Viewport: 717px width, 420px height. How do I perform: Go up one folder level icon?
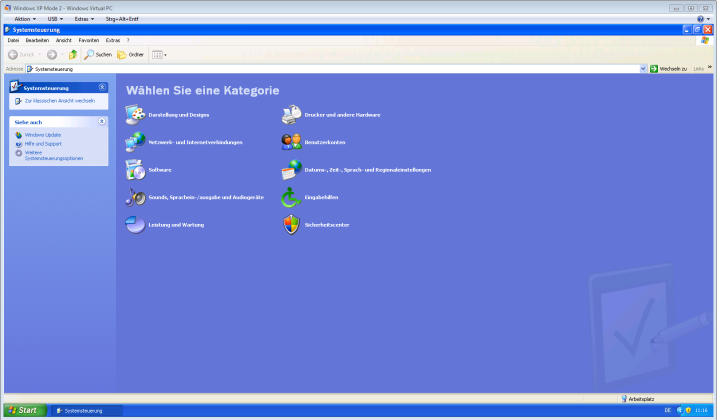point(73,55)
